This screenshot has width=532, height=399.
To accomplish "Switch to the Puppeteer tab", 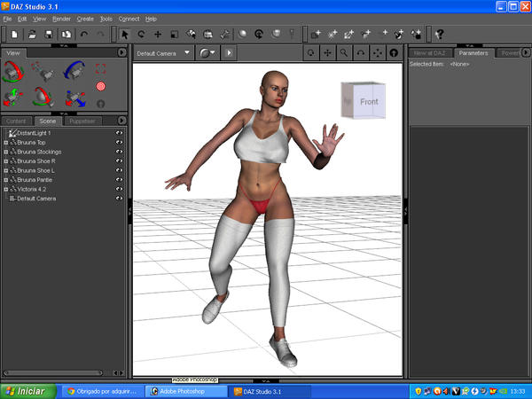I will click(x=82, y=121).
